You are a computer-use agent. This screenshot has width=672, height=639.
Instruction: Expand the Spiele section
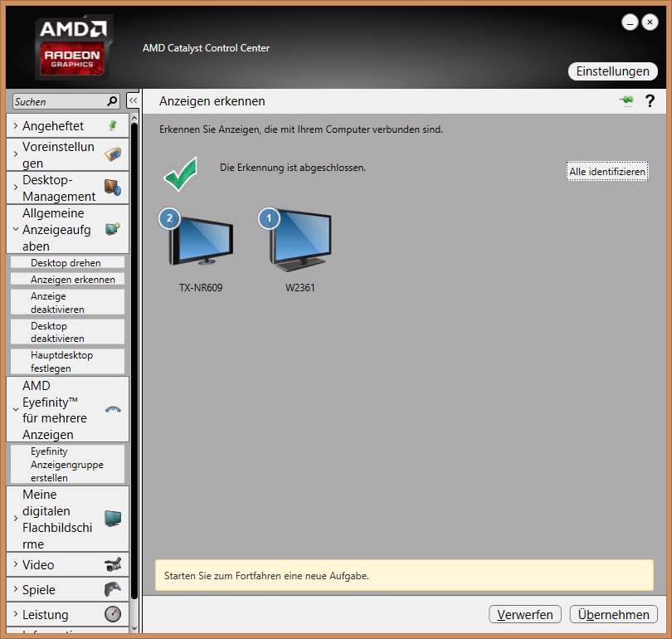[16, 589]
